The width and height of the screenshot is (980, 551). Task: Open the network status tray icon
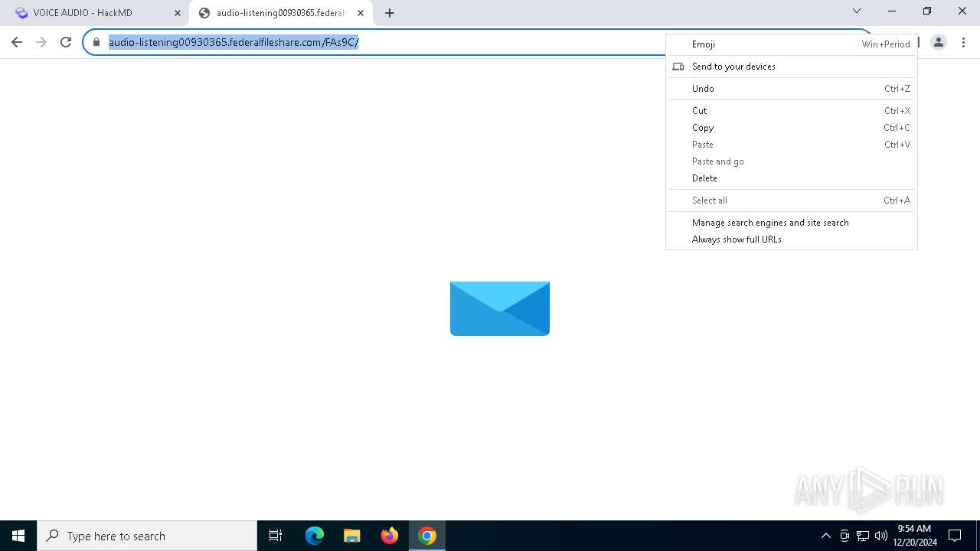pyautogui.click(x=863, y=536)
